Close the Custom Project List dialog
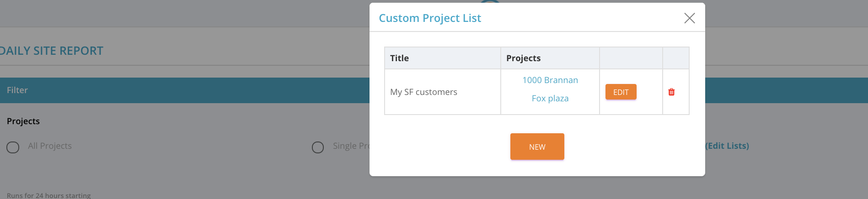The width and height of the screenshot is (868, 199). coord(689,18)
